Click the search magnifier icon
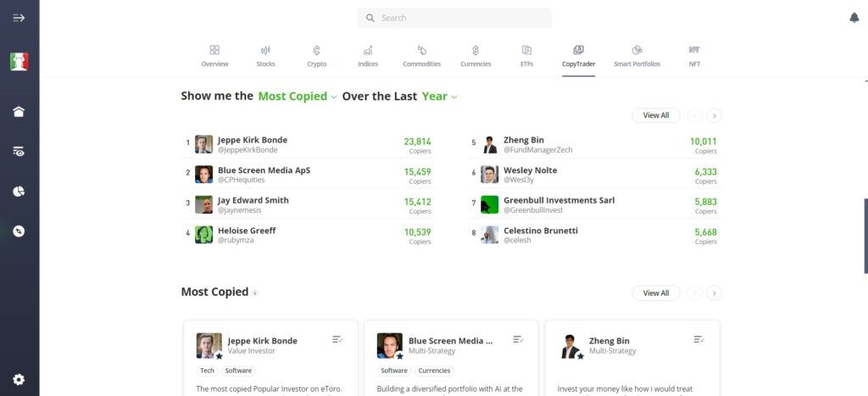This screenshot has width=868, height=396. click(370, 18)
